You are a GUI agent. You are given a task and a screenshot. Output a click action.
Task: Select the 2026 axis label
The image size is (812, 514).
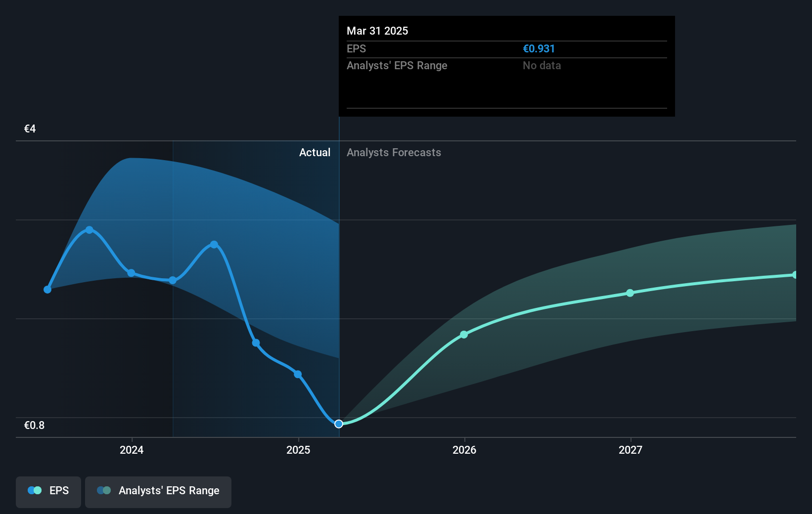tap(464, 450)
